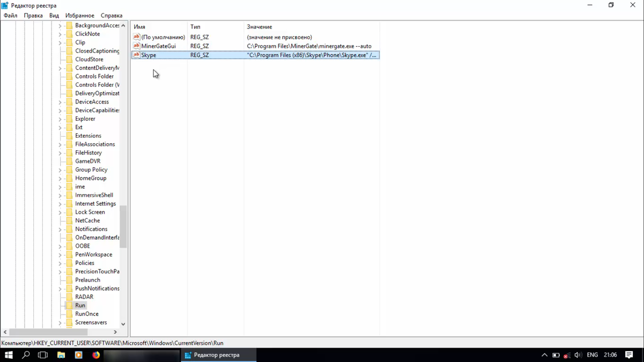Show hidden tray icons chevron

(x=545, y=355)
